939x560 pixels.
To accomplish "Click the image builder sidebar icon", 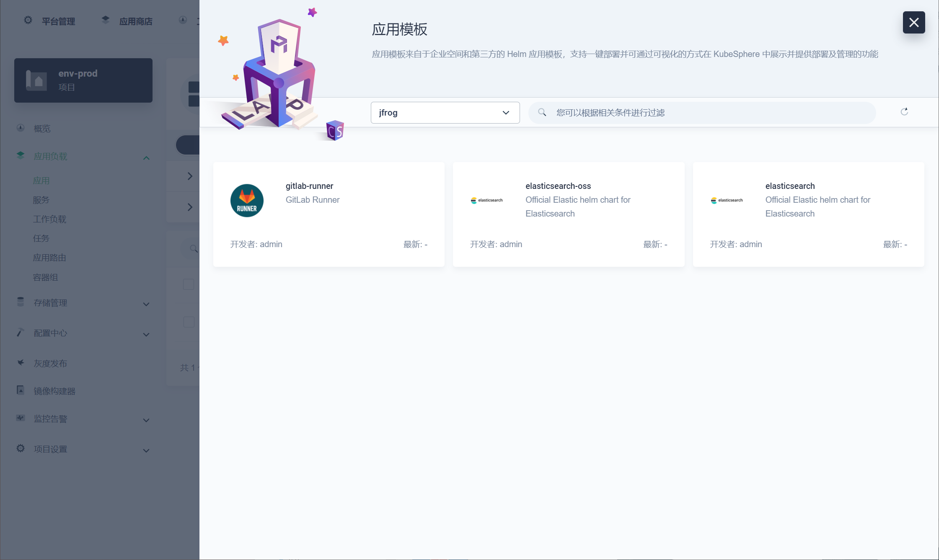I will point(21,390).
